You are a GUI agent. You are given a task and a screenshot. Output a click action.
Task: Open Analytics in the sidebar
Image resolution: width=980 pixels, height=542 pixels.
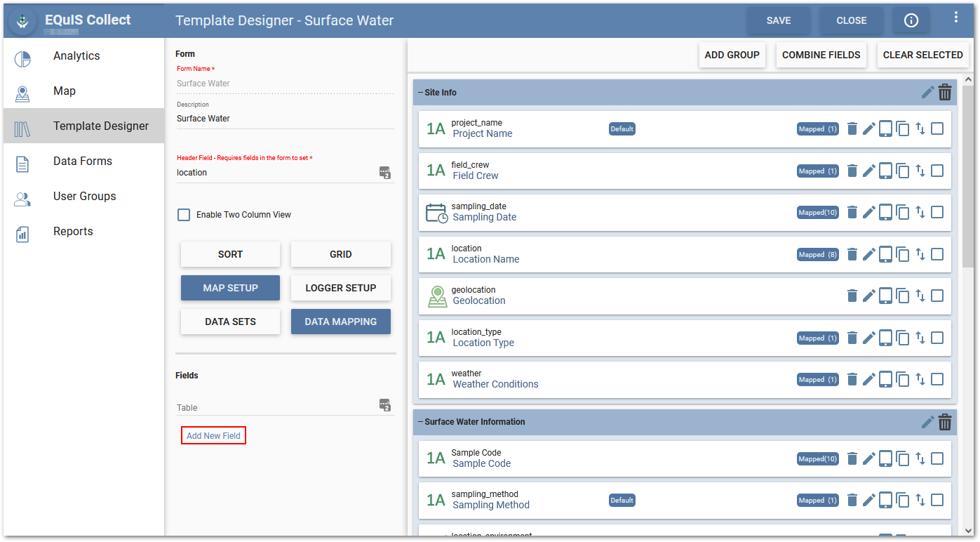(83, 56)
